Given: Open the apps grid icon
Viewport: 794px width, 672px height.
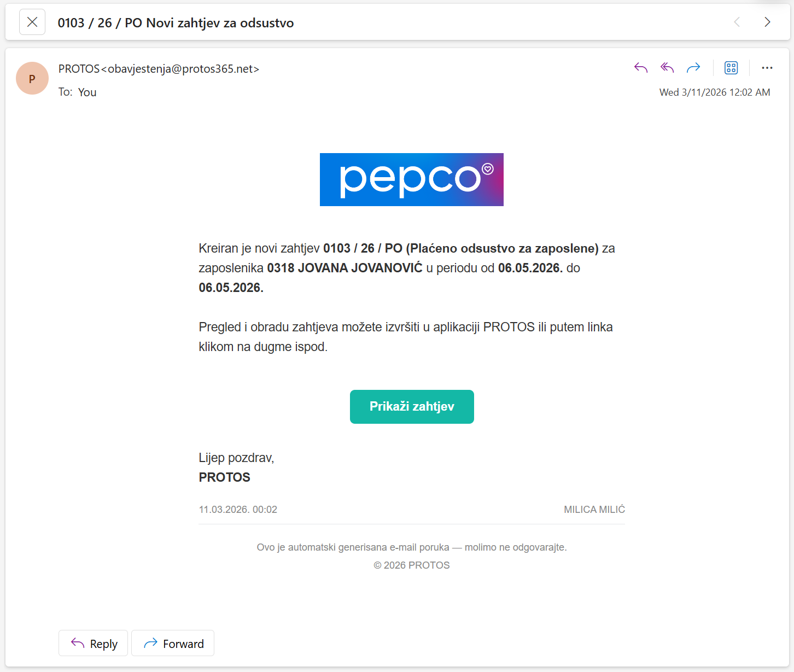Looking at the screenshot, I should pyautogui.click(x=731, y=68).
